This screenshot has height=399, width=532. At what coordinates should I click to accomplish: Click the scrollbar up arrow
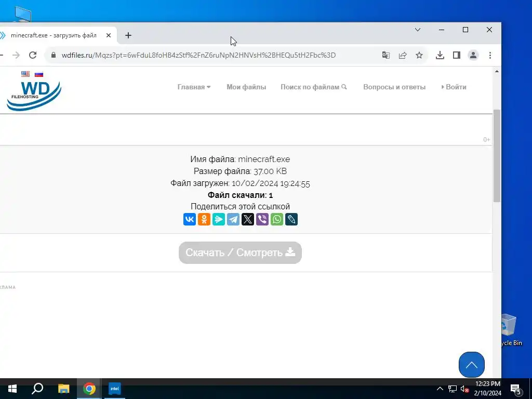click(497, 71)
